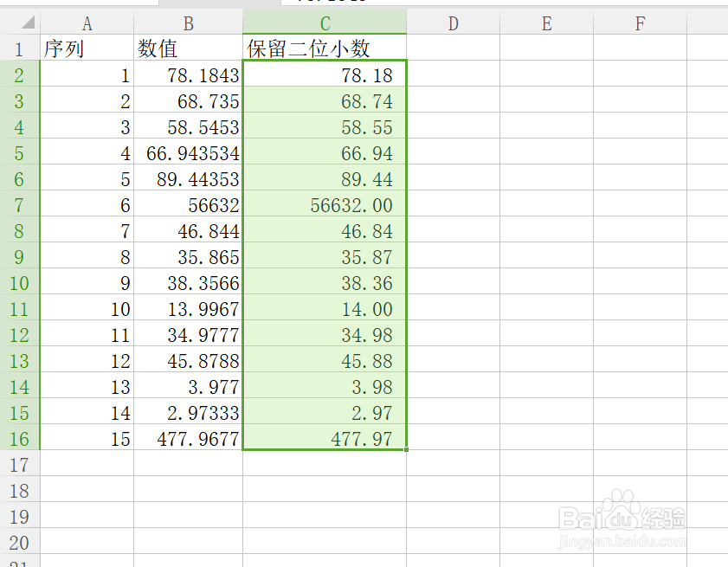Select cell with value 58.5453
The image size is (728, 567).
coord(188,126)
